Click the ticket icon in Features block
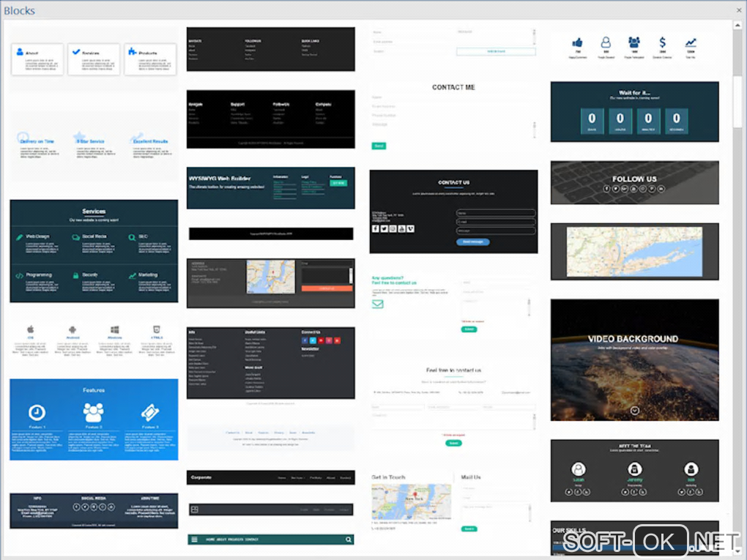Viewport: 747px width, 560px height. click(149, 412)
